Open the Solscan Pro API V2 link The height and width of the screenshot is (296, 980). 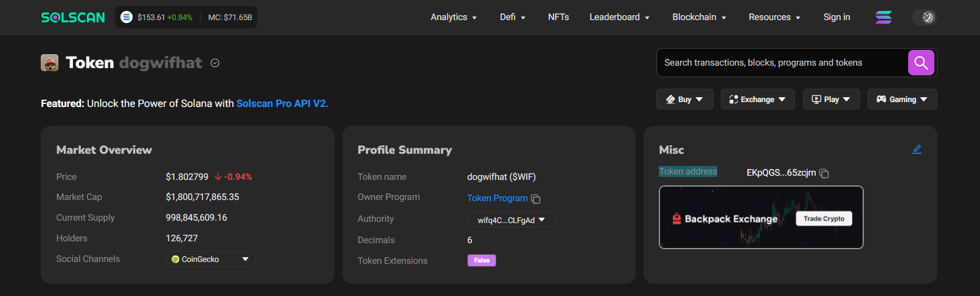tap(282, 103)
